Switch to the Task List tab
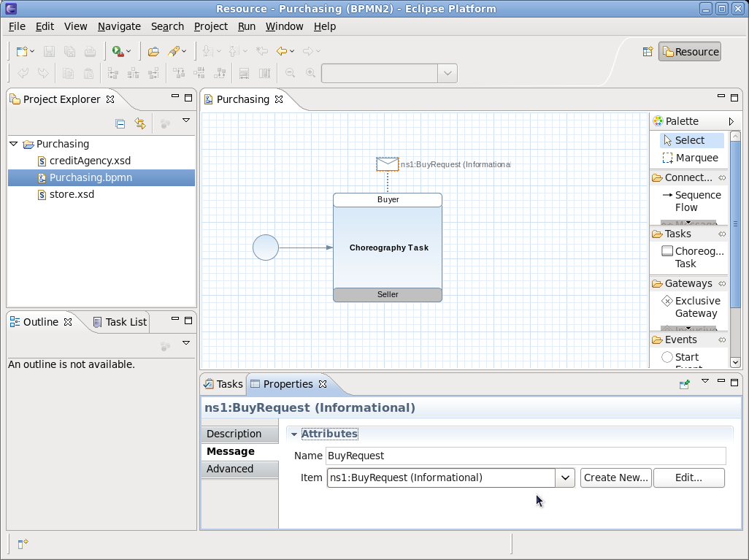Image resolution: width=749 pixels, height=560 pixels. coord(120,322)
